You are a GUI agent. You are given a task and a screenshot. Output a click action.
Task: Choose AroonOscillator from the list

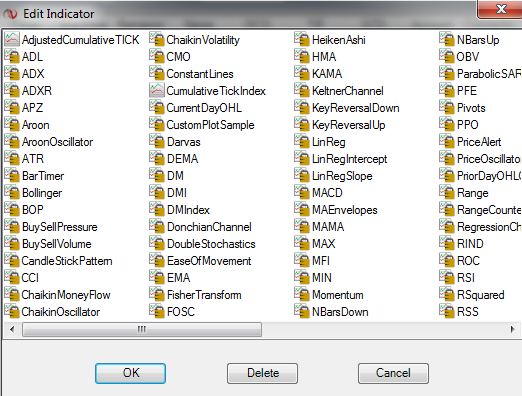click(57, 142)
